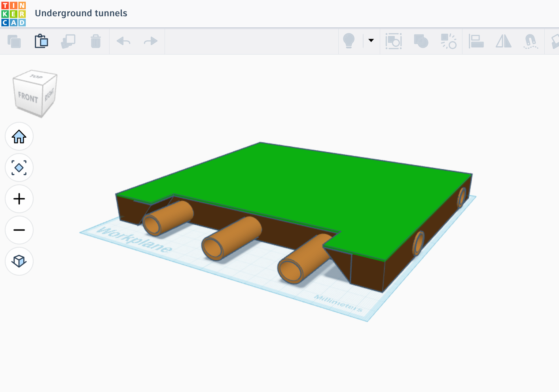559x392 pixels.
Task: Click the Cruise magnet icon
Action: pyautogui.click(x=531, y=41)
